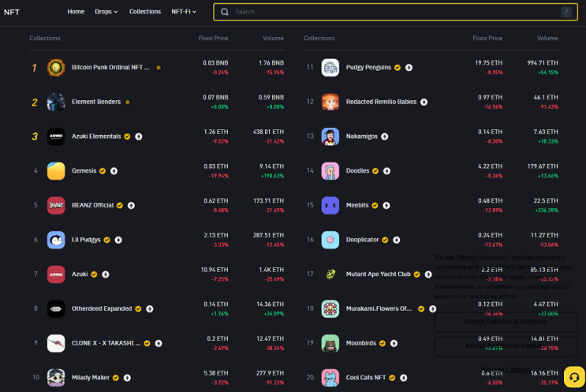Click the BNB chain badge beside Element Benders
The width and height of the screenshot is (586, 392).
click(x=128, y=102)
